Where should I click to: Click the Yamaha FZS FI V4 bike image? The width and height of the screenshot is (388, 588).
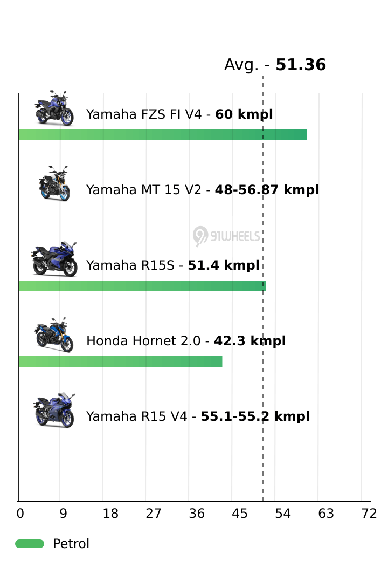(x=54, y=108)
